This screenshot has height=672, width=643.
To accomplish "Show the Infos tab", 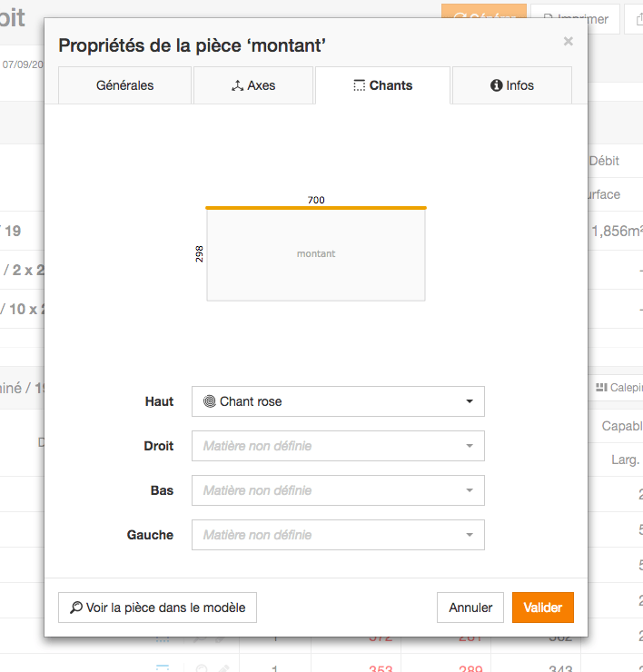I will point(512,85).
